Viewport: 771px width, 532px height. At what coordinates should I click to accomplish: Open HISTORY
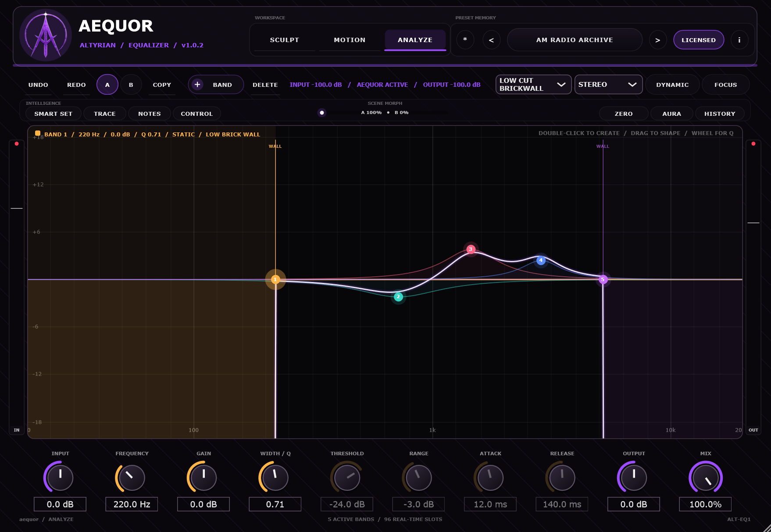(720, 114)
